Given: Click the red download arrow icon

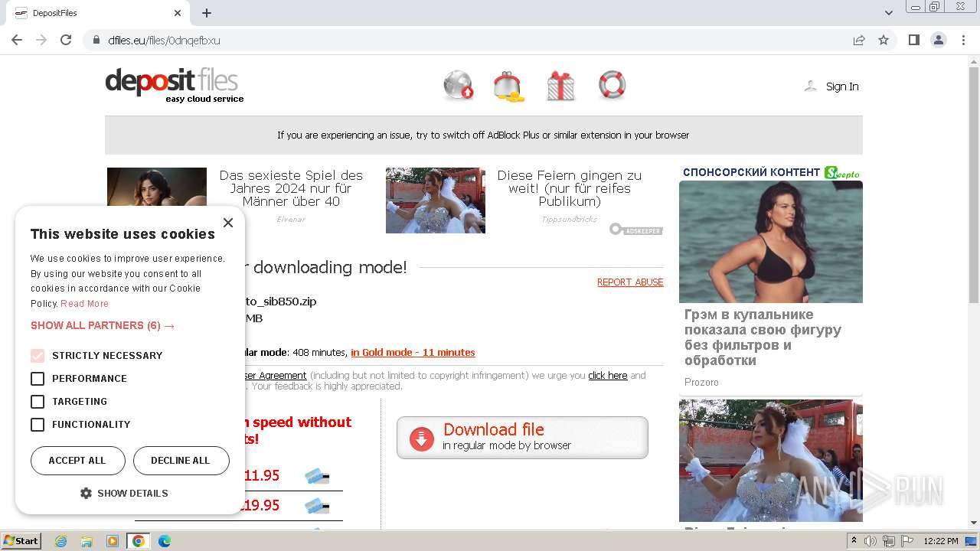Looking at the screenshot, I should tap(422, 439).
